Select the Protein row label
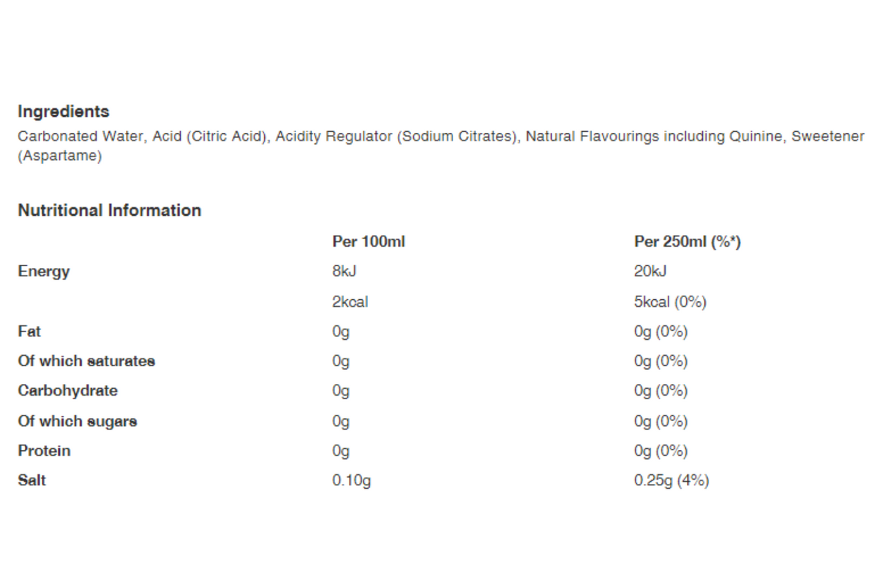Viewport: 883px width, 588px height. click(x=44, y=451)
